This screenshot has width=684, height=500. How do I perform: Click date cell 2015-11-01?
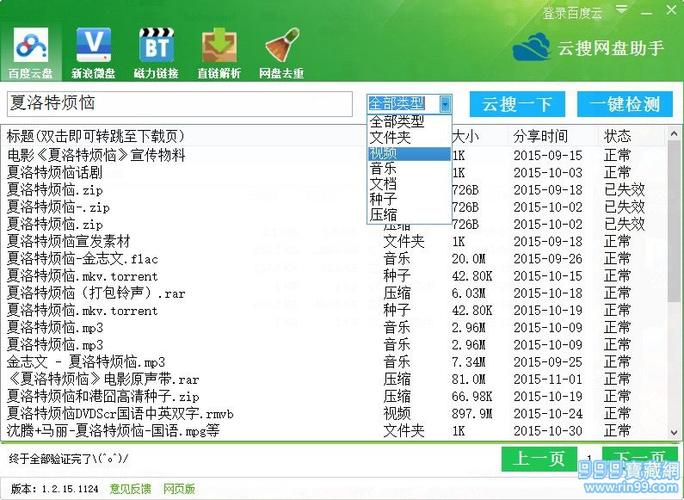pyautogui.click(x=548, y=379)
